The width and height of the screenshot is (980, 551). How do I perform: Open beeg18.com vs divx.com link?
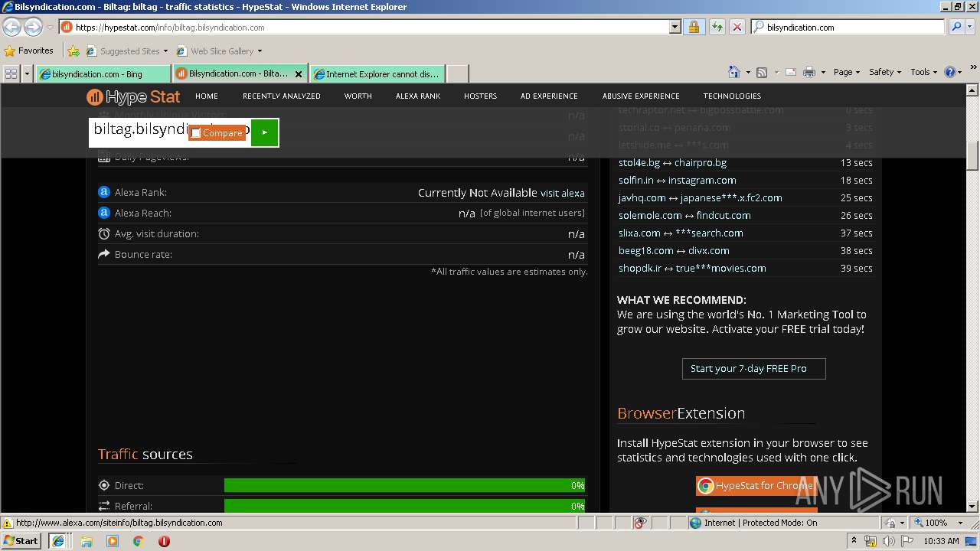click(674, 251)
